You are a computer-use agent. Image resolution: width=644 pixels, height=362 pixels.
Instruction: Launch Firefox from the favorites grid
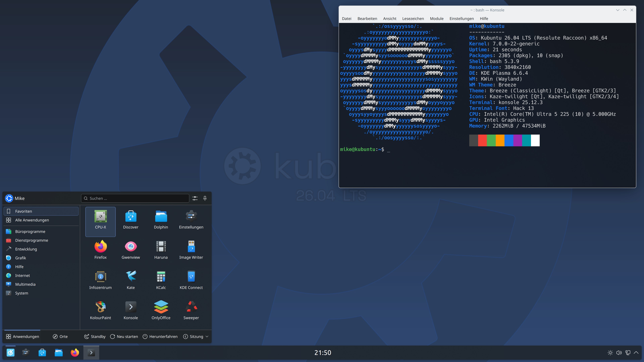tap(100, 252)
